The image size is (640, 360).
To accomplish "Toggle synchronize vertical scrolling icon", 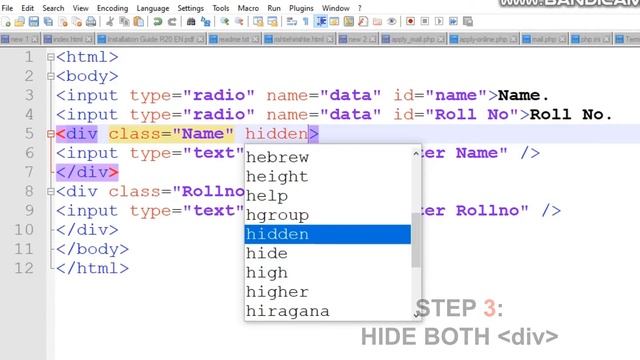I will pyautogui.click(x=258, y=22).
